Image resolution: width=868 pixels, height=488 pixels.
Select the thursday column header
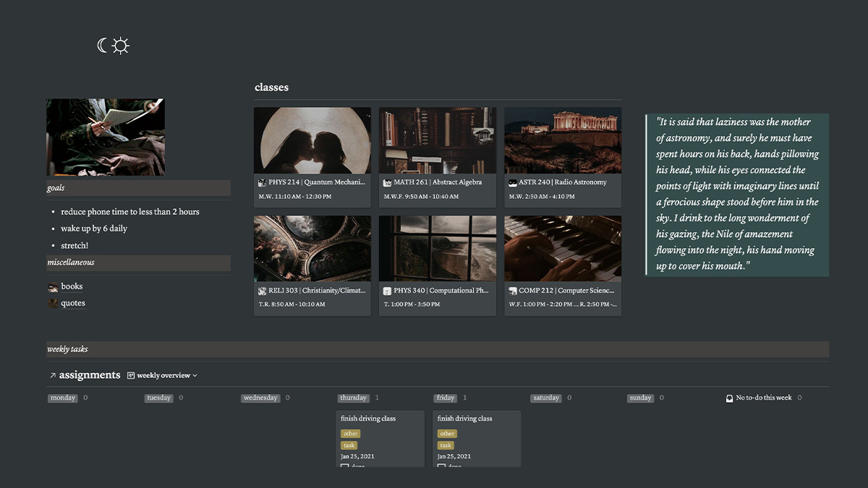pyautogui.click(x=354, y=398)
